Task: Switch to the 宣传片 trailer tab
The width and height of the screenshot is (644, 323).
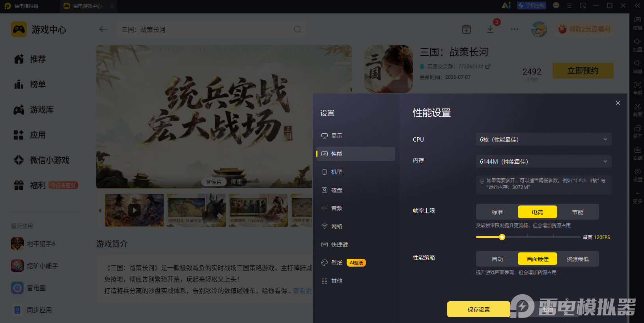Action: coord(213,182)
